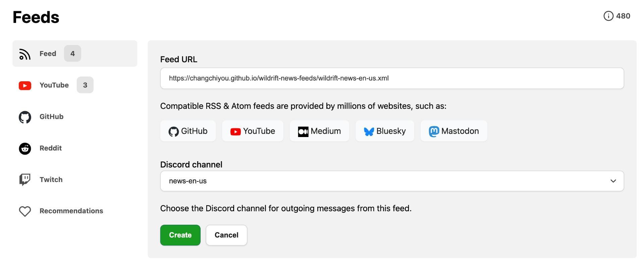Focus the Feed URL input field
Image resolution: width=644 pixels, height=266 pixels.
pyautogui.click(x=392, y=78)
